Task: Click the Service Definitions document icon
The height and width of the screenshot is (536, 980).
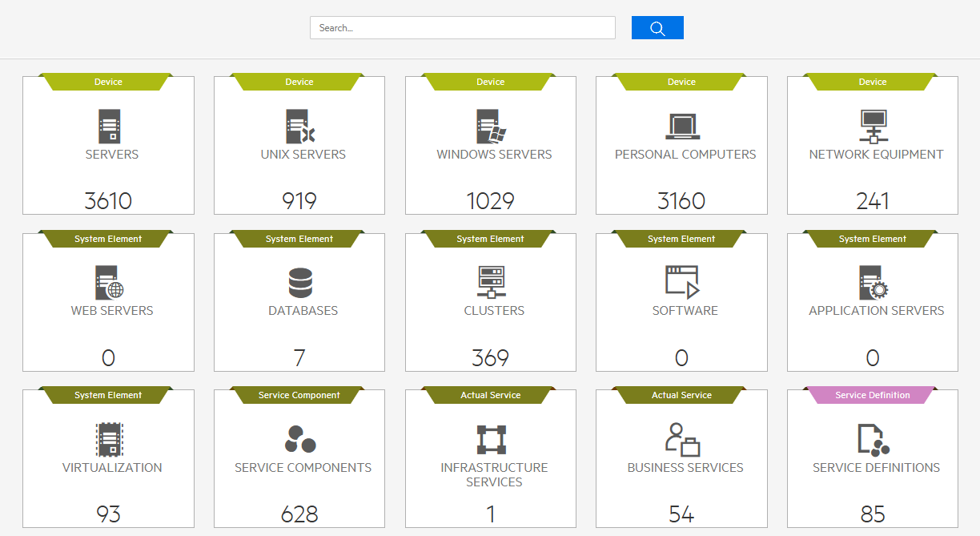Action: tap(873, 440)
